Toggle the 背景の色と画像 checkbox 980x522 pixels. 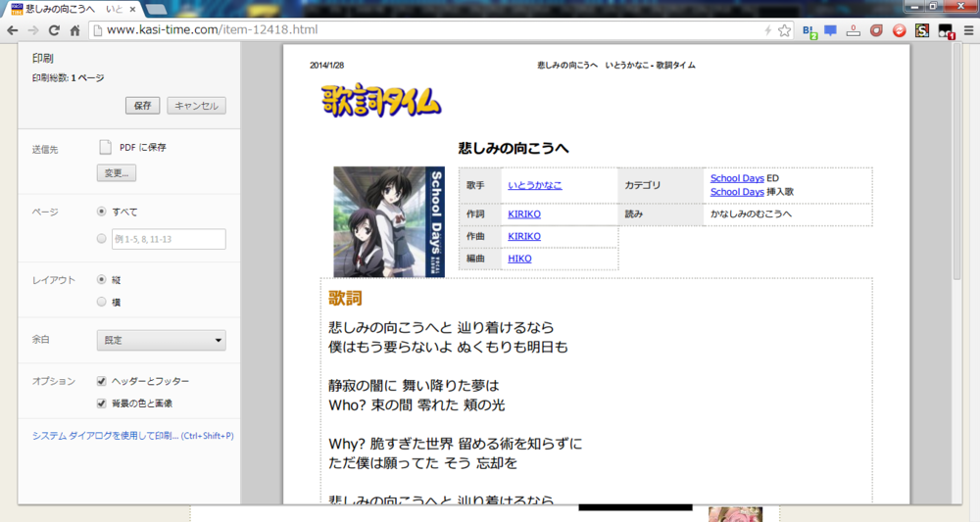101,403
